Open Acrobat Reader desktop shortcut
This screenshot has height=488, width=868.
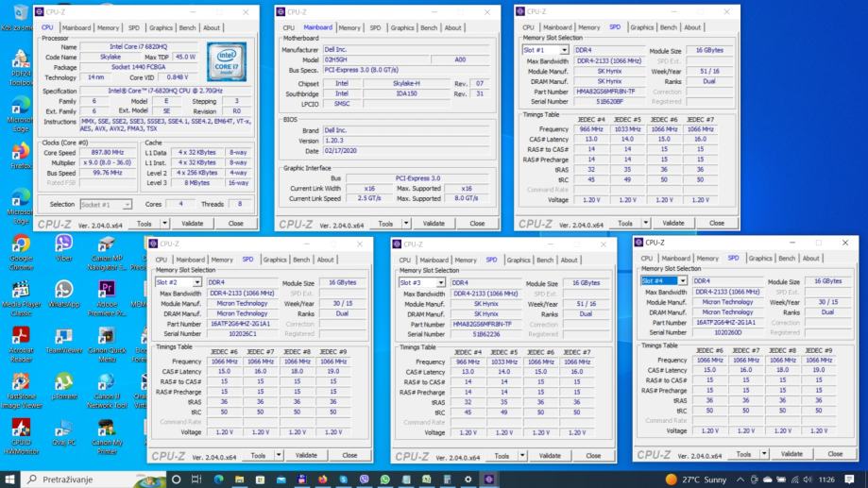click(21, 345)
